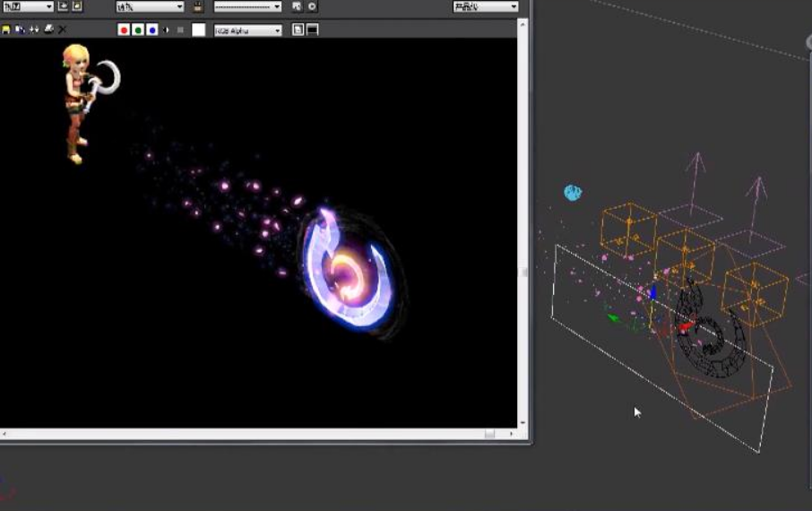The width and height of the screenshot is (812, 511).
Task: Clear the rendered image with X icon
Action: [63, 30]
